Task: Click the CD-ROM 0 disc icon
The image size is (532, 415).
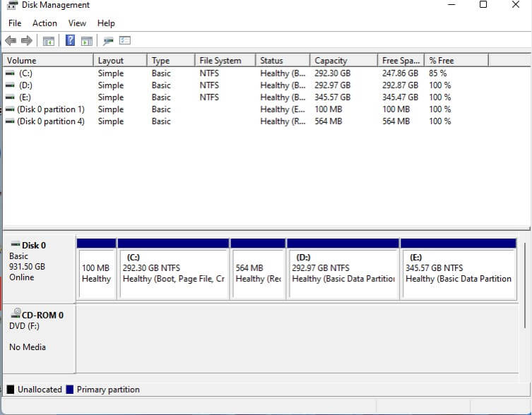Action: (x=16, y=313)
